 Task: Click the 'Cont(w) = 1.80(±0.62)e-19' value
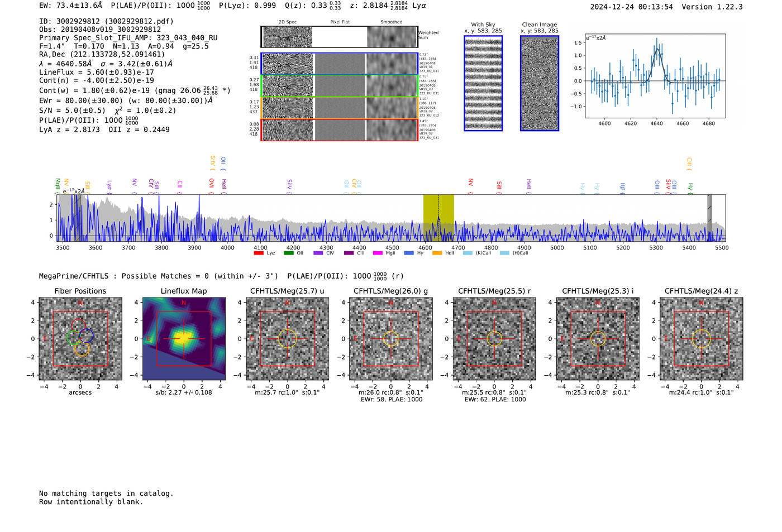(x=94, y=90)
